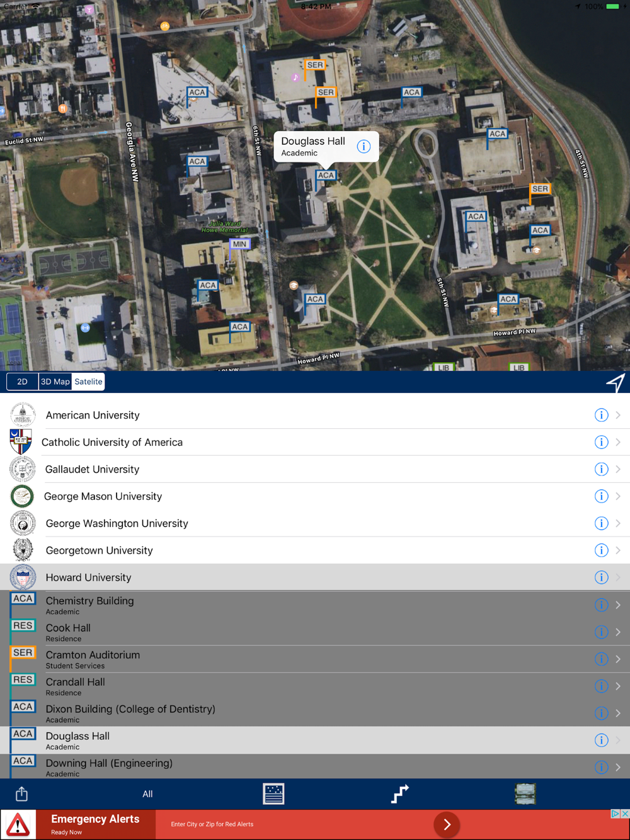This screenshot has width=630, height=840.
Task: Tap the stair-step route arrow icon
Action: coord(399,794)
